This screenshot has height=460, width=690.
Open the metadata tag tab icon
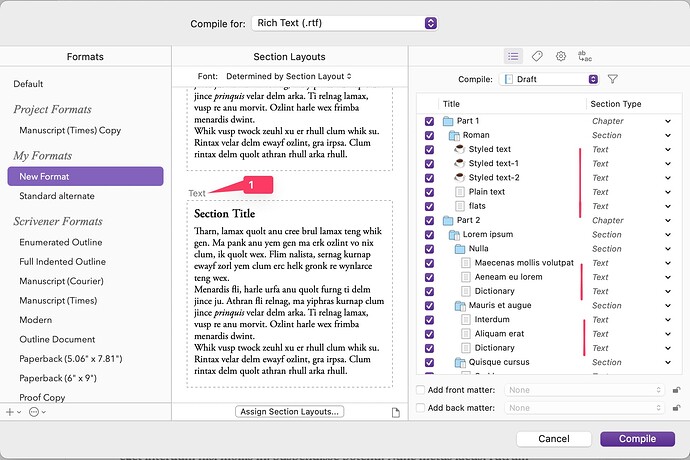(537, 56)
